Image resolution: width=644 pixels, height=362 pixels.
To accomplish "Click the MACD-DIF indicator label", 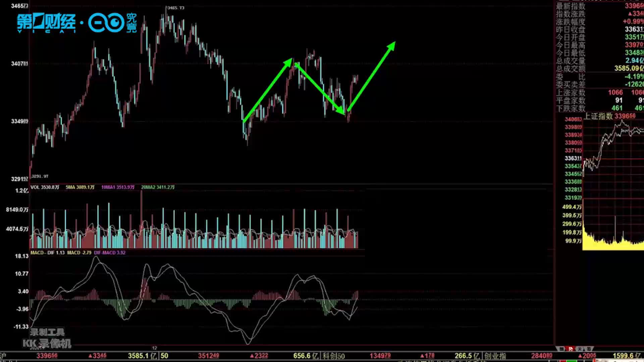I will [x=47, y=252].
